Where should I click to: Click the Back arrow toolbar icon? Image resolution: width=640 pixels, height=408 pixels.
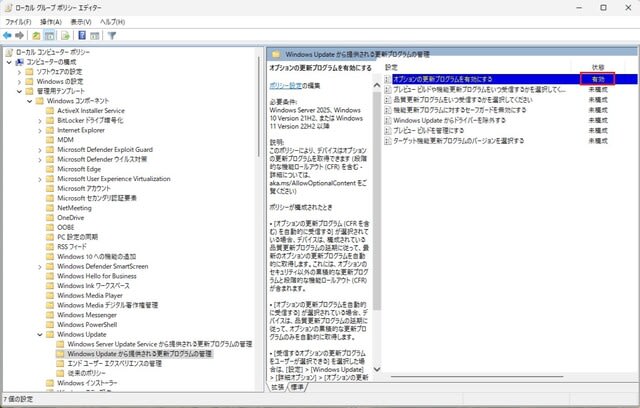[x=7, y=35]
